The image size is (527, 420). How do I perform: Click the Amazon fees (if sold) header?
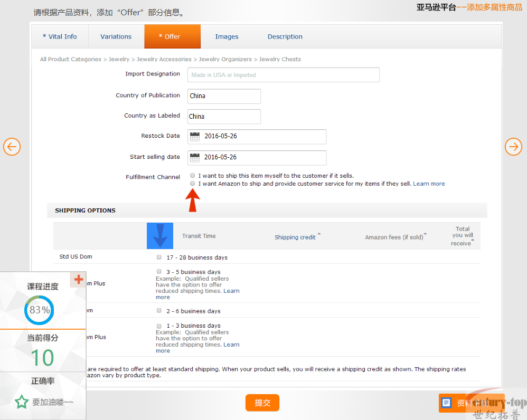(x=394, y=237)
